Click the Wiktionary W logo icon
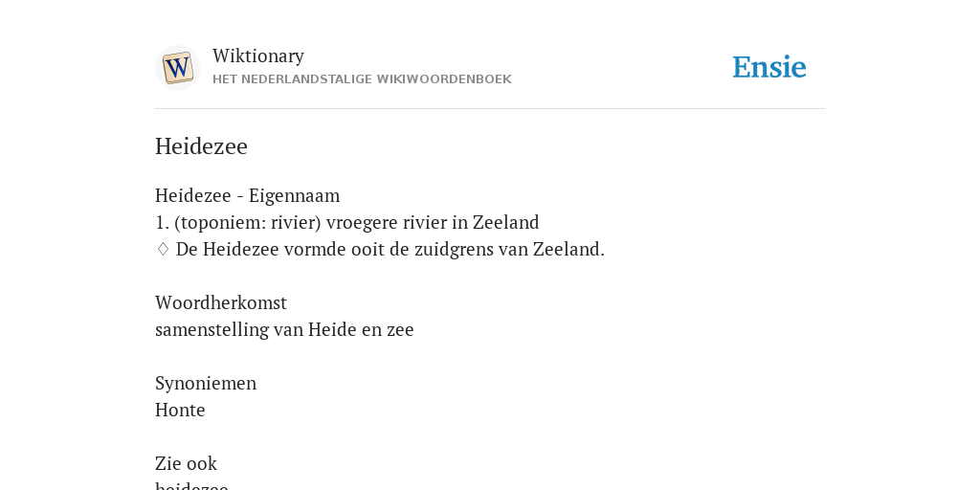The width and height of the screenshot is (980, 490). coord(178,68)
